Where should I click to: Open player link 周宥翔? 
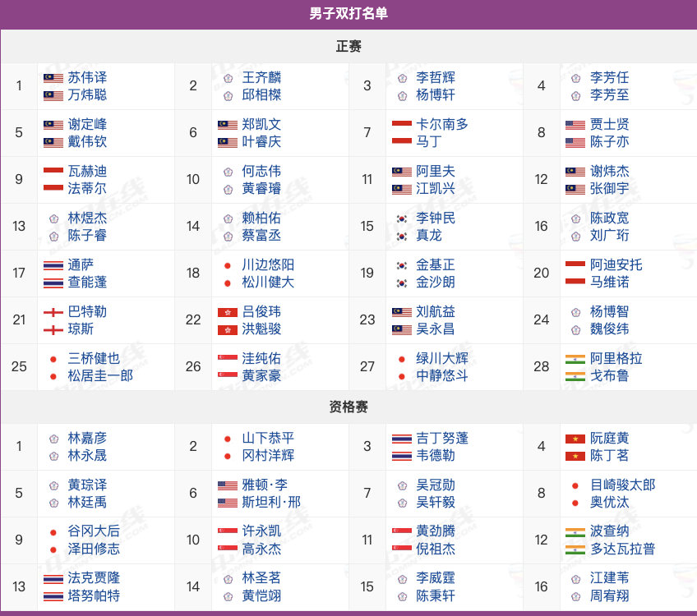pos(609,596)
